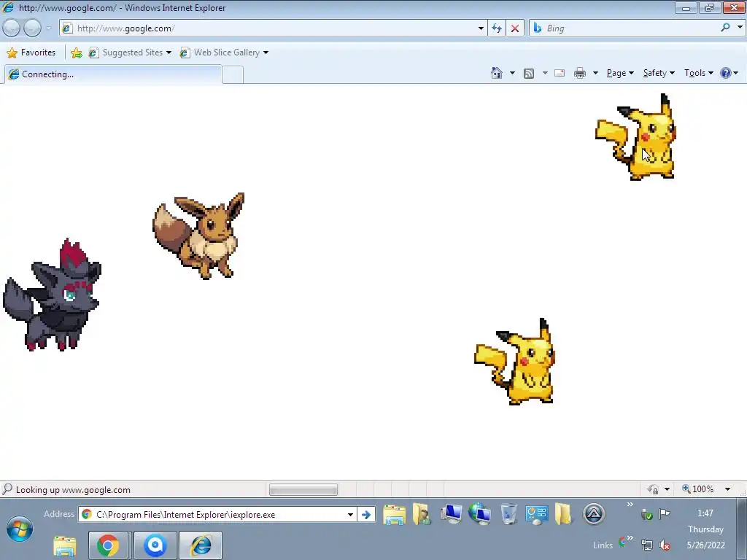Click the taskbar Address toolbar path field
The image size is (747, 560).
click(217, 514)
